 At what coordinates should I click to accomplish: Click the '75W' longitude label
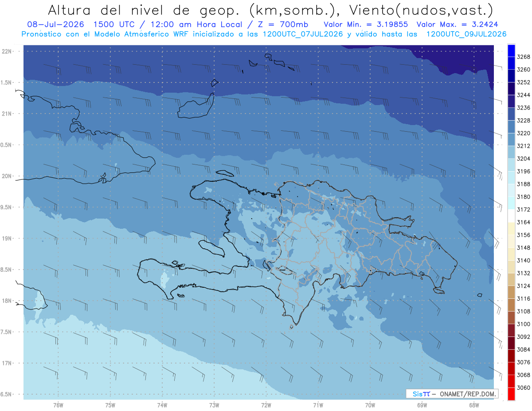click(x=110, y=405)
